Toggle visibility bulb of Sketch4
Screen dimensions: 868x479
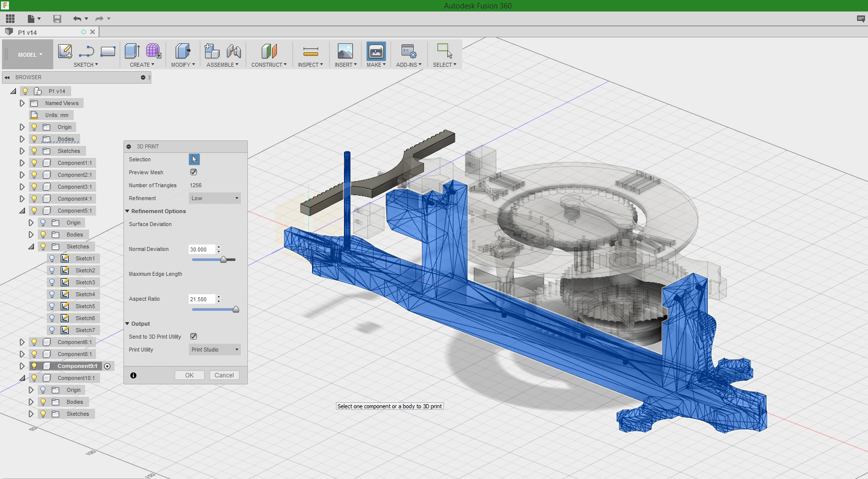[52, 294]
